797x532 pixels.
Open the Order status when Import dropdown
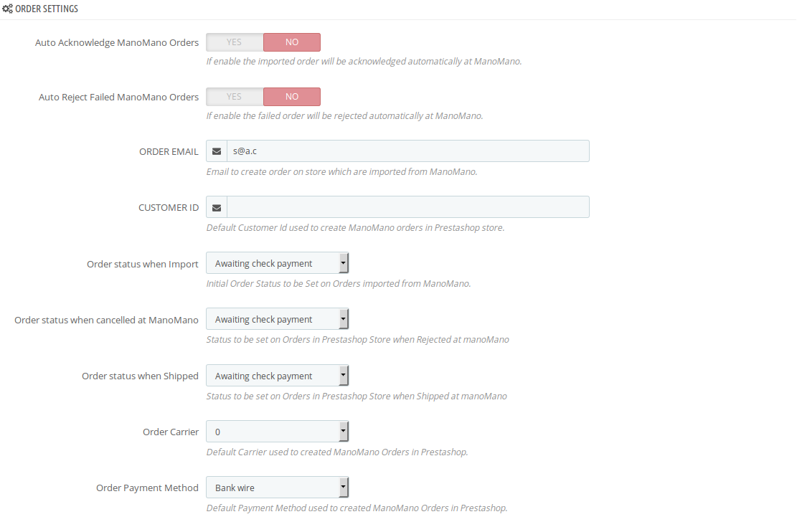(x=278, y=262)
